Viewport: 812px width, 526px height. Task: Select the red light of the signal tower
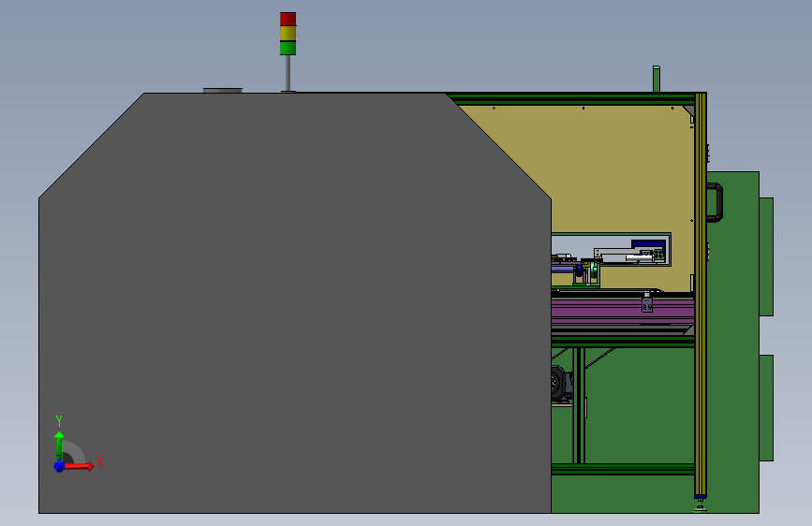(288, 19)
